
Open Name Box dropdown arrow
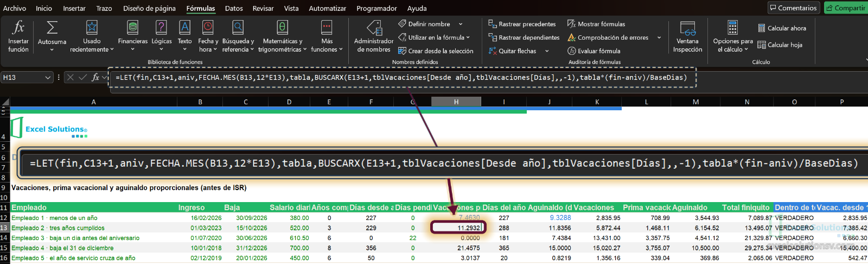[48, 78]
